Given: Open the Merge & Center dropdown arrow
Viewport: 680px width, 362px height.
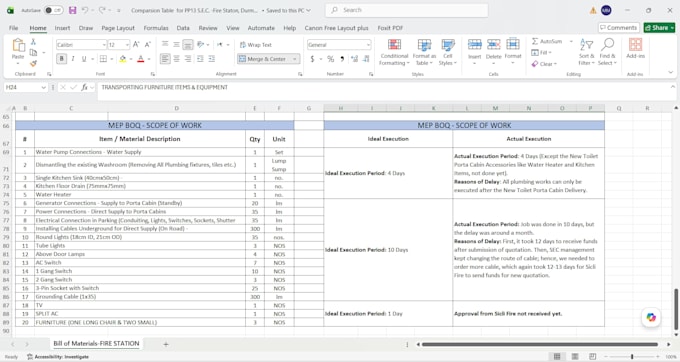Looking at the screenshot, I should (295, 59).
